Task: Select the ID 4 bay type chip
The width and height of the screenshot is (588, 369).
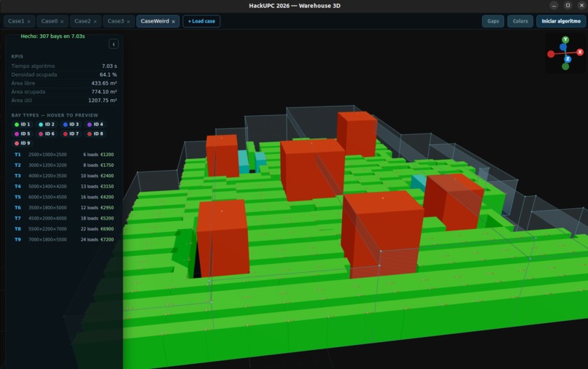Action: point(95,125)
